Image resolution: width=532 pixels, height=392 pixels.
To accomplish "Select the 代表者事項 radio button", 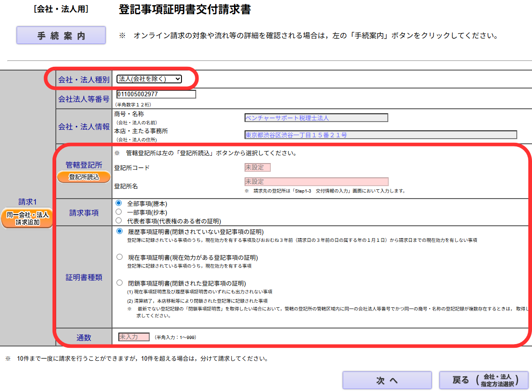I will click(119, 221).
